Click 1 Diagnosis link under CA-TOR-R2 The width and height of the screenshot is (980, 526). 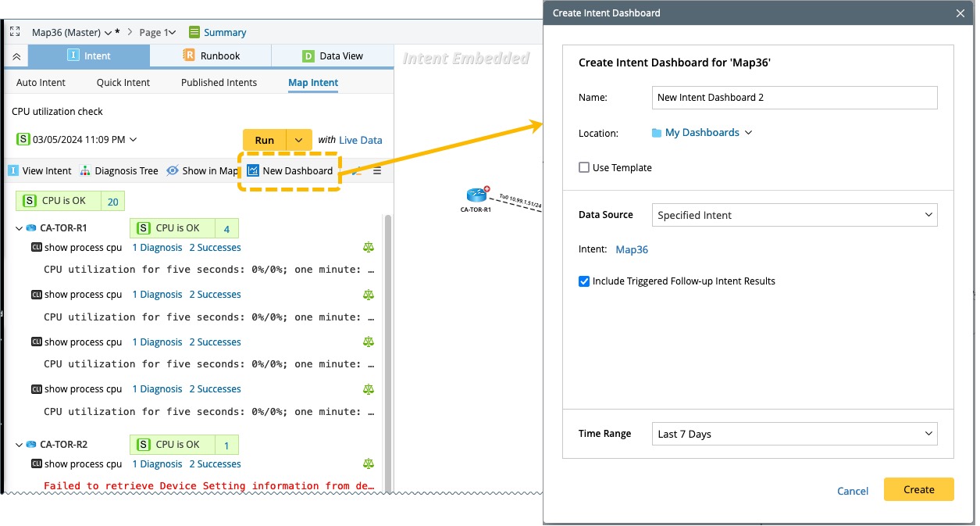(157, 464)
